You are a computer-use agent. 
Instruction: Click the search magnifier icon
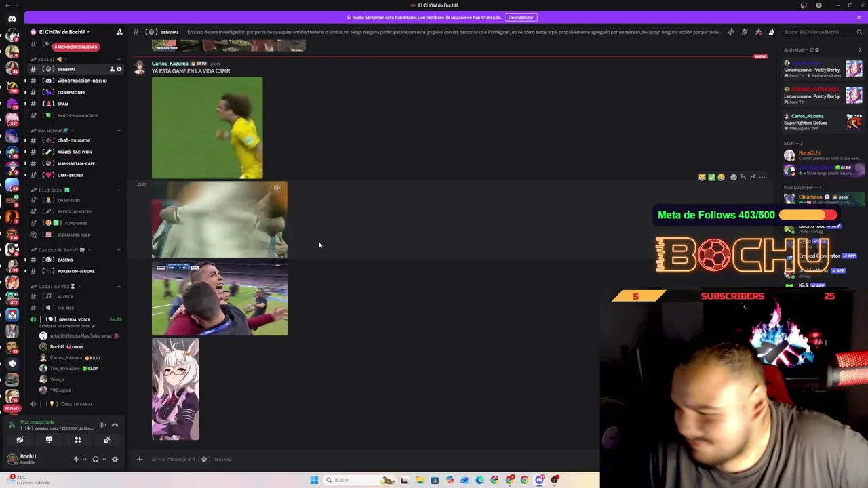859,32
